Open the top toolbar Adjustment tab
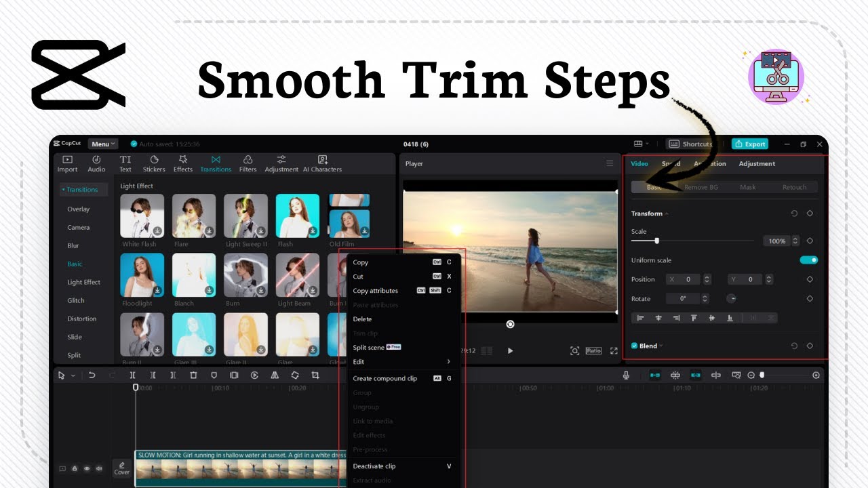Viewport: 868px width, 488px height. click(x=281, y=164)
